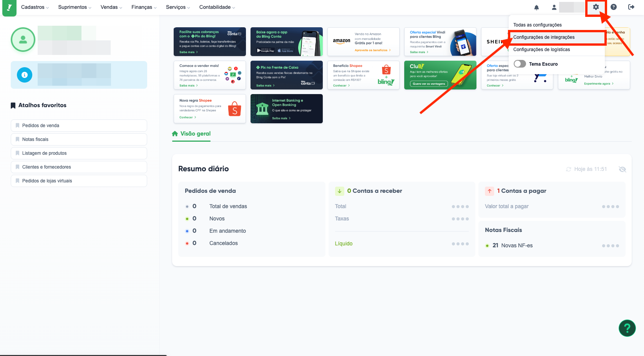
Task: Click Conhecer on Nova regra Shopee banner
Action: click(188, 118)
